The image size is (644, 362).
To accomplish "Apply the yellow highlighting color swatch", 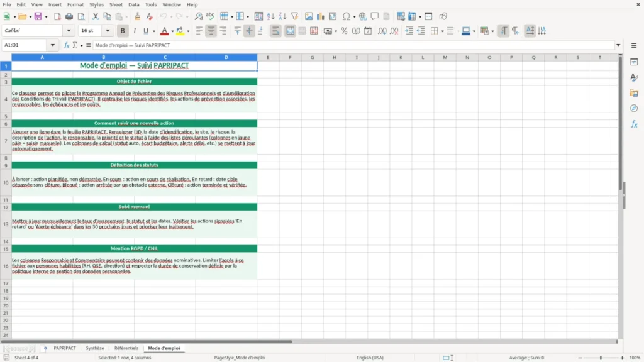I will pos(180,31).
